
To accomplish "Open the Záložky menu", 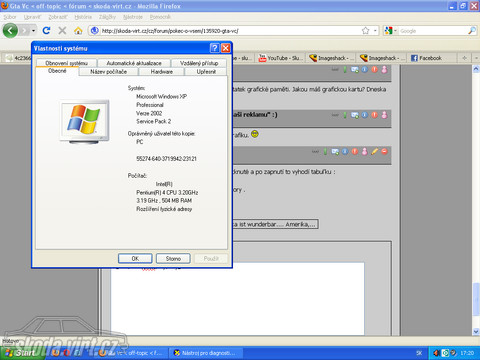I will 107,17.
